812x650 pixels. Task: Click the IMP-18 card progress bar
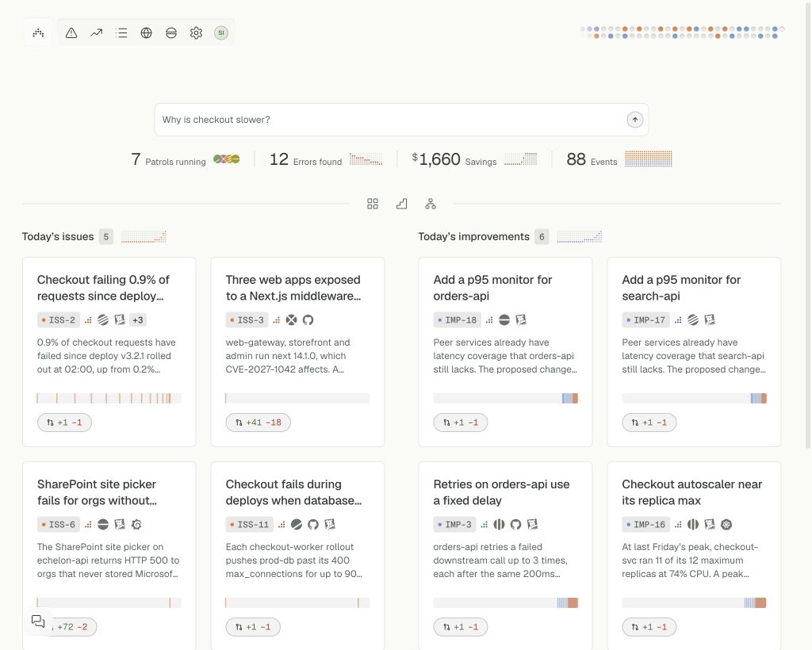[x=505, y=398]
